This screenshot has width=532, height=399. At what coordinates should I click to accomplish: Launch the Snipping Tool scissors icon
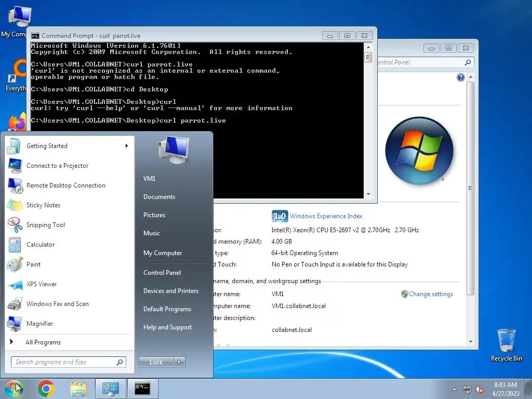click(x=15, y=224)
